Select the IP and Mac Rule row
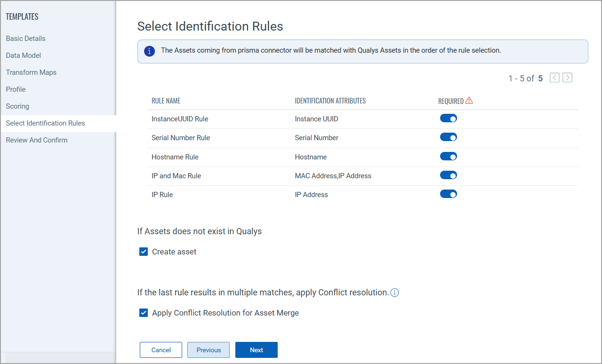Viewport: 602px width, 364px height. click(x=177, y=175)
